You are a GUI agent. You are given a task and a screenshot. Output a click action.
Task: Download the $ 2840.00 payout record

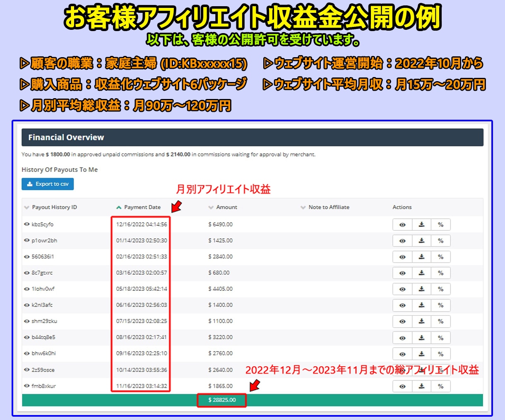(421, 257)
